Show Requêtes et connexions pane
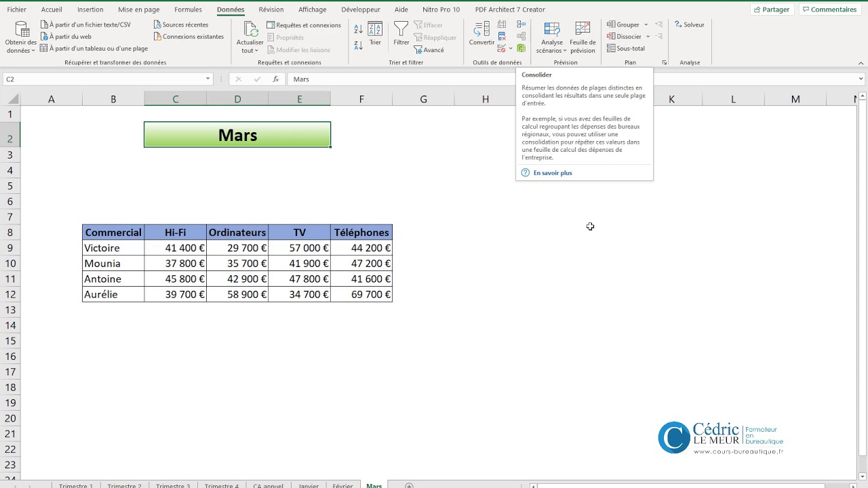This screenshot has height=488, width=868. 304,25
